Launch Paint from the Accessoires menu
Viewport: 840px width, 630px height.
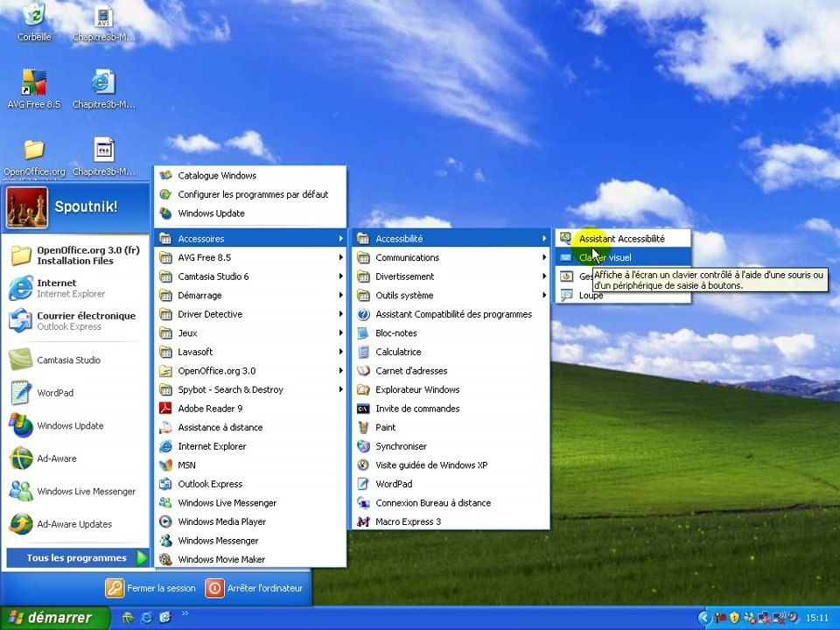pos(385,427)
